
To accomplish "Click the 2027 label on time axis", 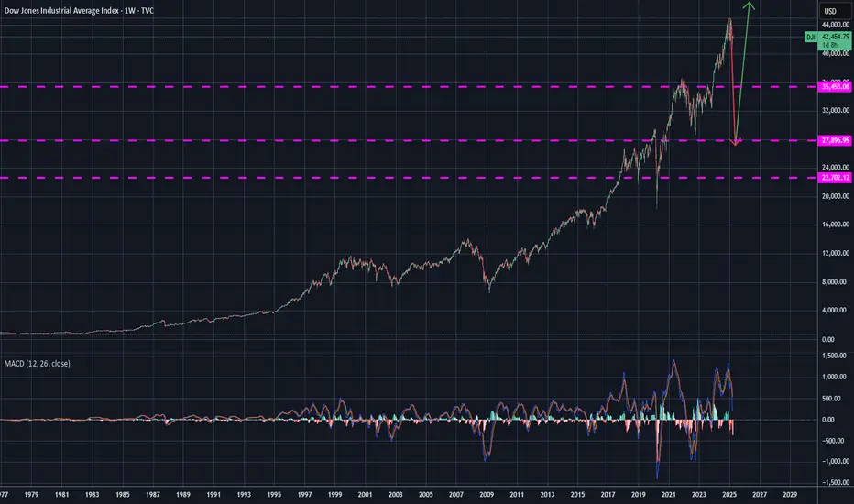I will pyautogui.click(x=760, y=495).
